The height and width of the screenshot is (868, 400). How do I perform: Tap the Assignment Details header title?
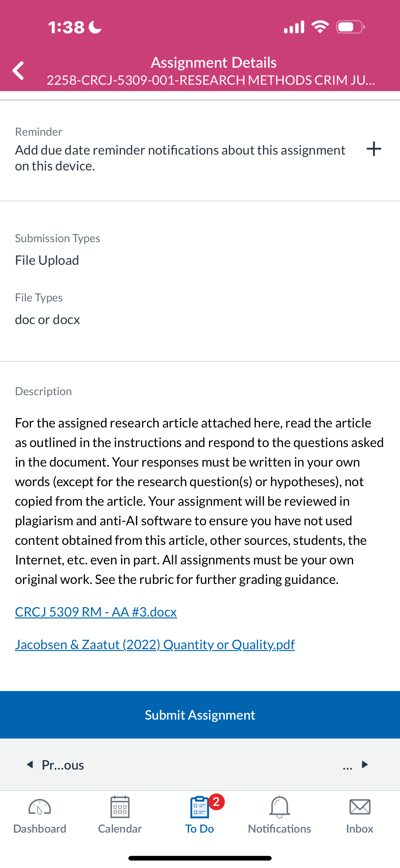coord(213,62)
